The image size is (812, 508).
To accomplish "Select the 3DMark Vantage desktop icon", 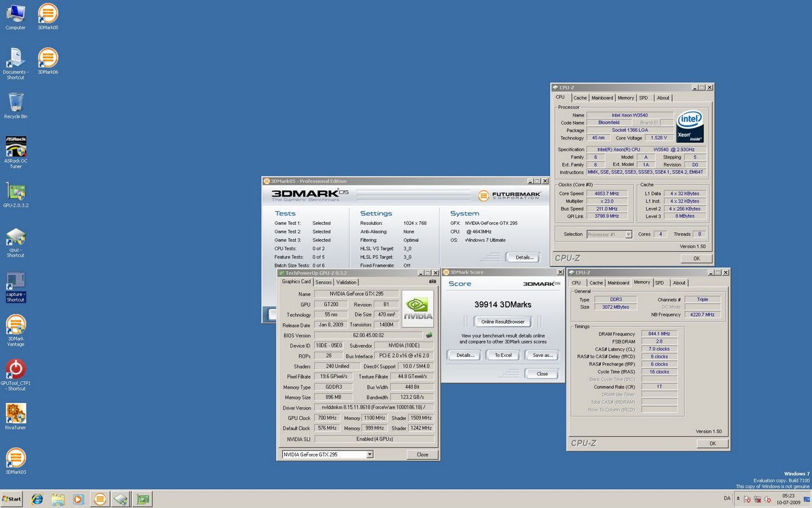I will (x=15, y=331).
